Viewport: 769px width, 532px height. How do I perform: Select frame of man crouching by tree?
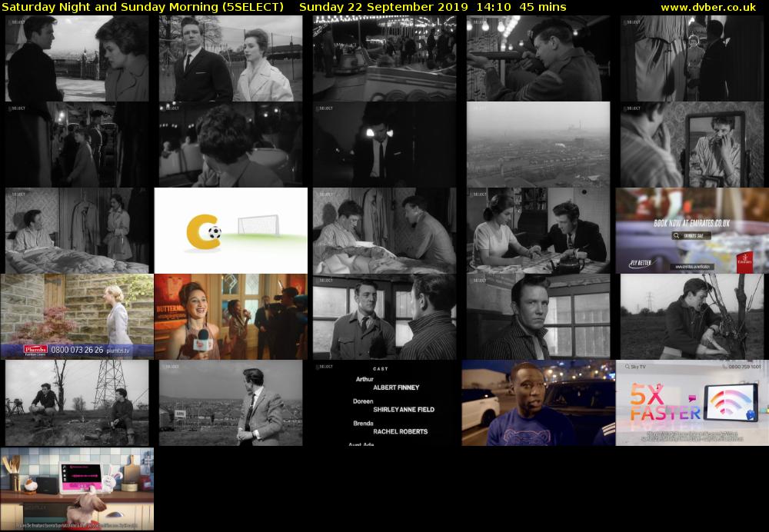point(692,317)
